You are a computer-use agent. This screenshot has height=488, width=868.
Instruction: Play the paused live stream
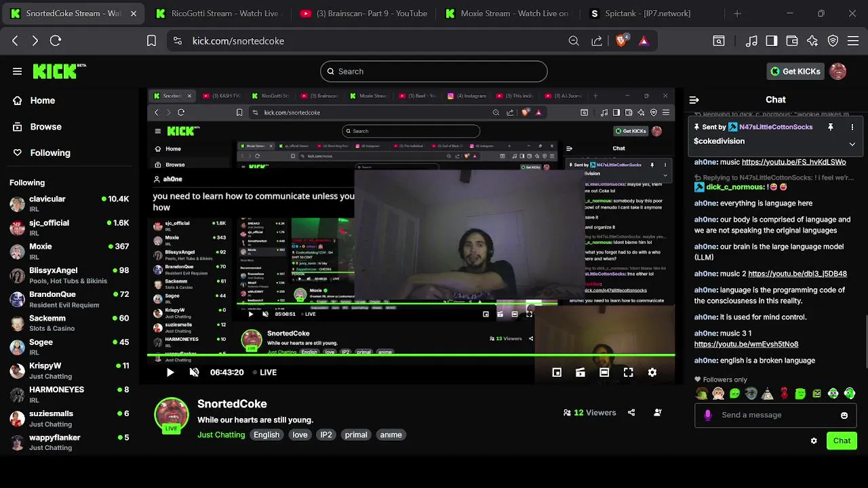pos(170,372)
